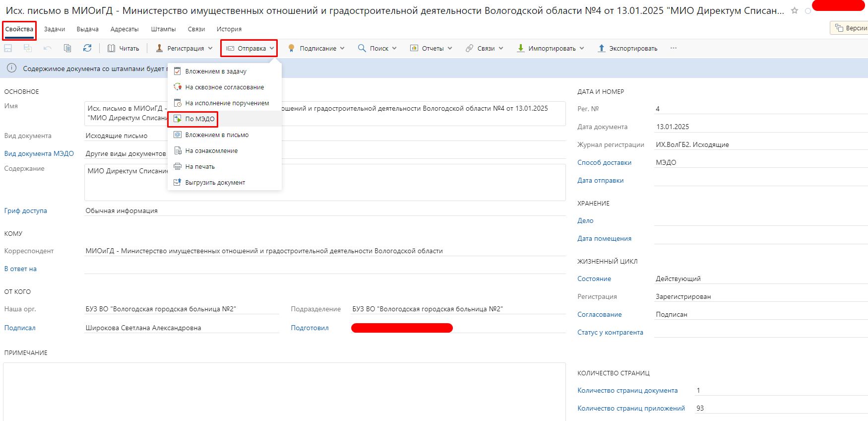This screenshot has width=868, height=421.
Task: Click the refresh icon in the toolbar
Action: coord(87,48)
